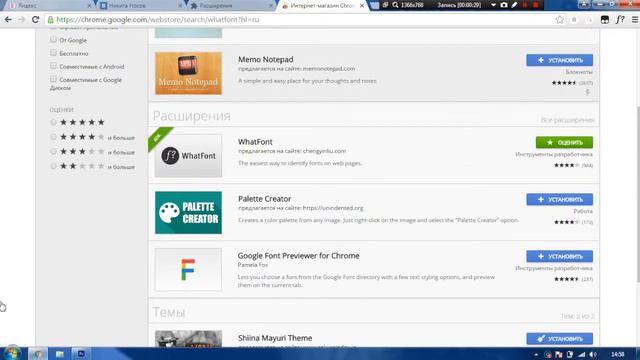Stop the screen recording
Screen dimensions: 640x360
click(536, 5)
